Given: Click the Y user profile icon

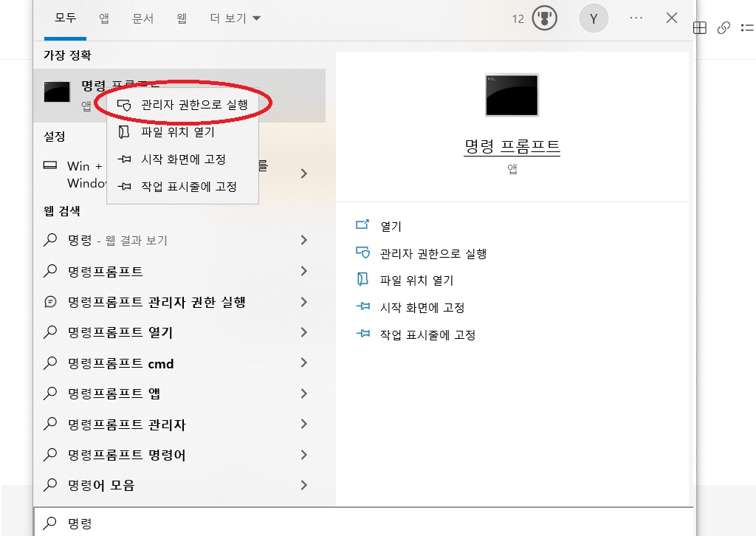Looking at the screenshot, I should (x=594, y=18).
